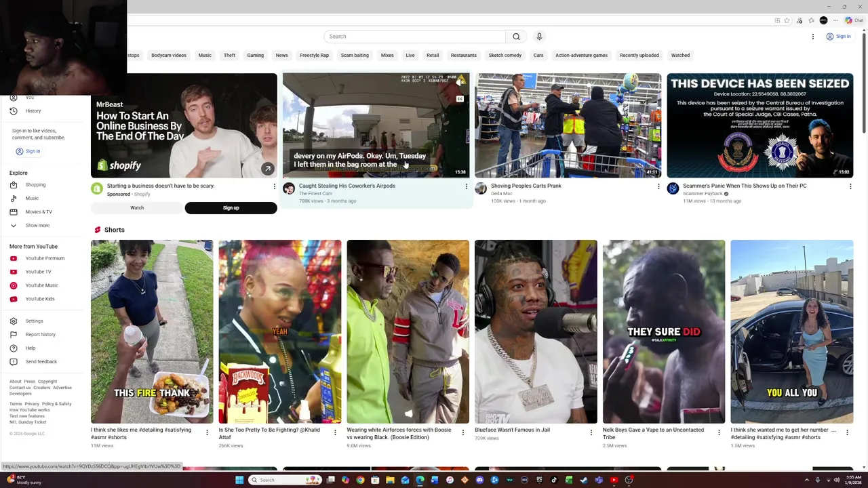The image size is (868, 488).
Task: Click Scammer Payback channel avatar
Action: (x=673, y=188)
